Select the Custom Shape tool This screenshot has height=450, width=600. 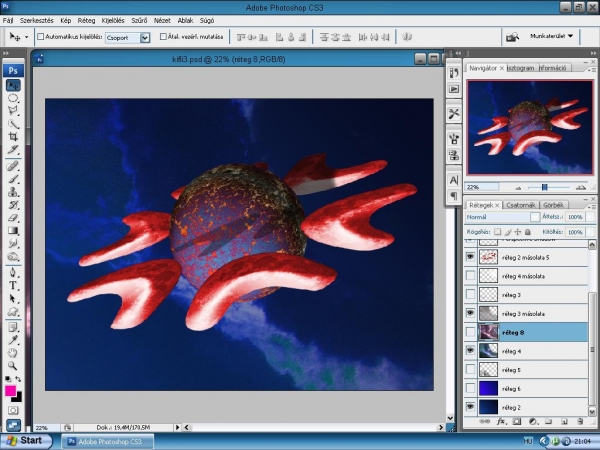[x=13, y=311]
